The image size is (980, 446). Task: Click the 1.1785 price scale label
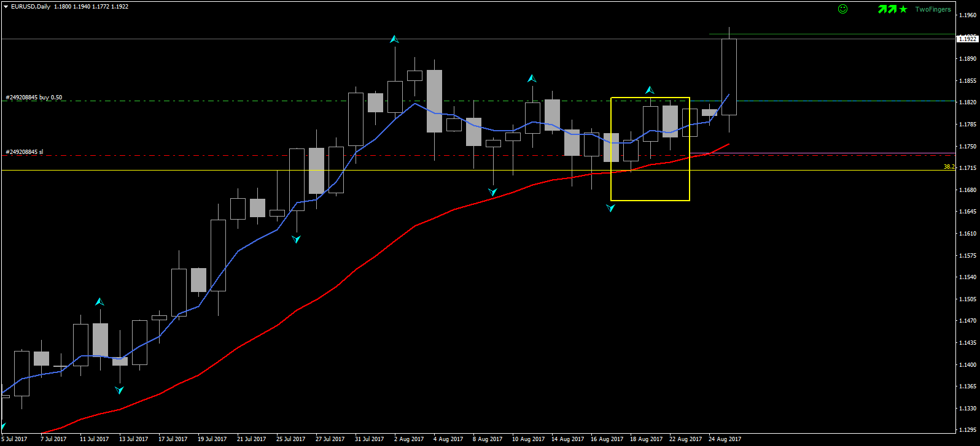(x=967, y=125)
